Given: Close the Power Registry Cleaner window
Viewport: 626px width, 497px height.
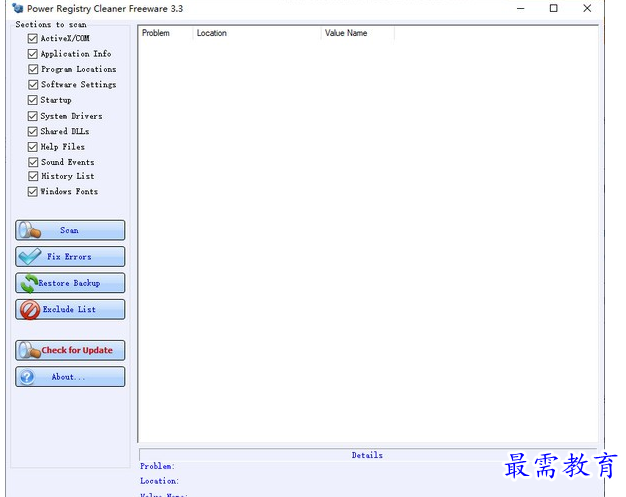Looking at the screenshot, I should 587,8.
